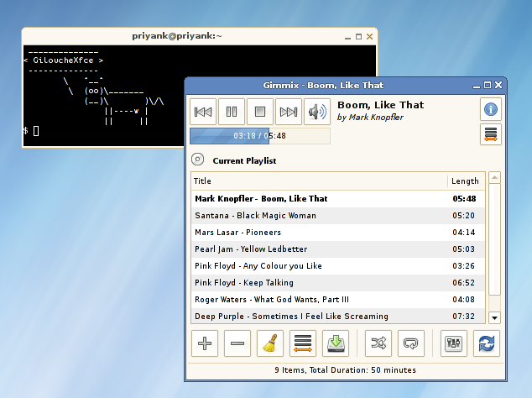Click the playlist lines icon in bottom toolbar

[303, 343]
